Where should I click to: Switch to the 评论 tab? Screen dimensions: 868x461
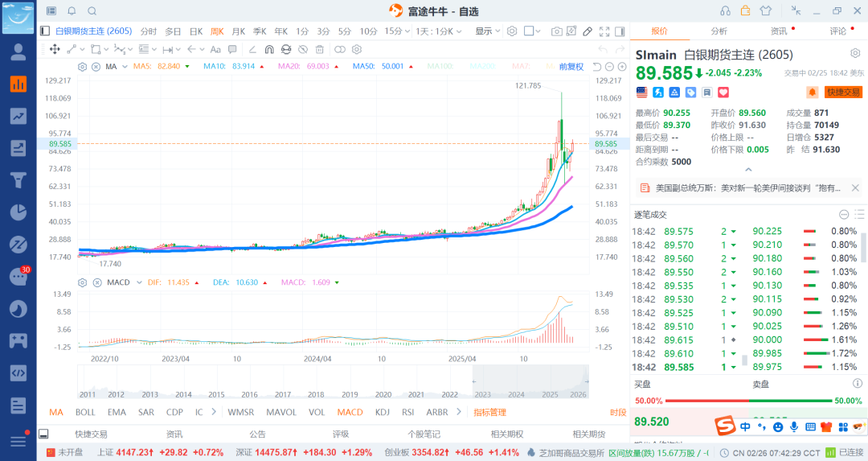click(x=838, y=31)
